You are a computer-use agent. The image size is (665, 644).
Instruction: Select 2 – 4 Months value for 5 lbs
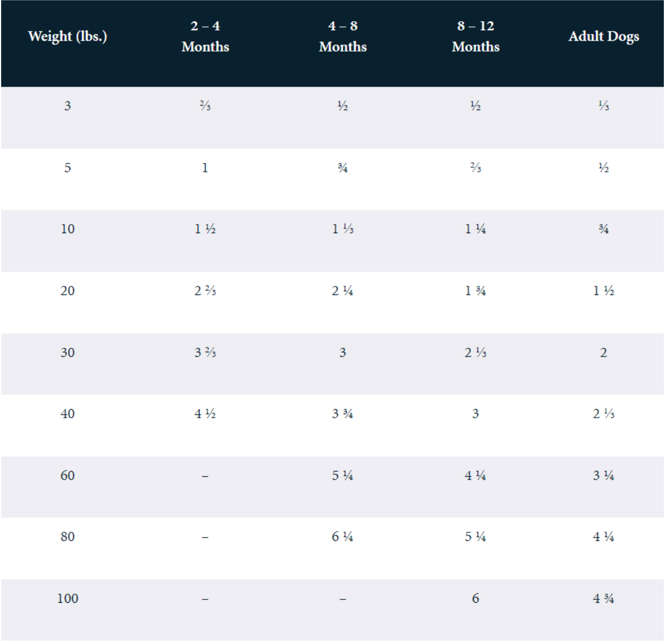tap(205, 168)
